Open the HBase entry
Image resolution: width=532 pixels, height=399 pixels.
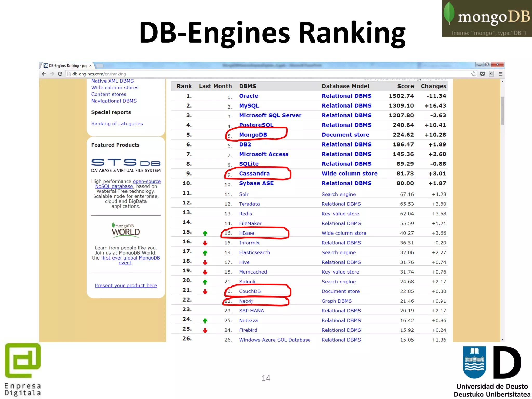(x=247, y=233)
